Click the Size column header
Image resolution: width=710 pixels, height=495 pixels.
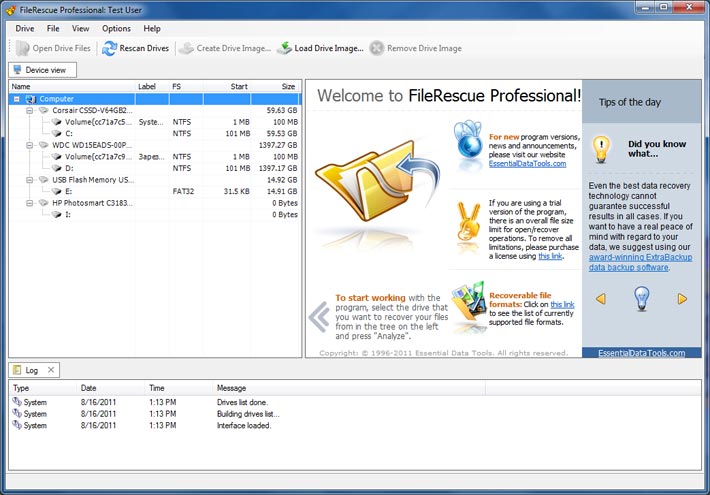(x=276, y=87)
